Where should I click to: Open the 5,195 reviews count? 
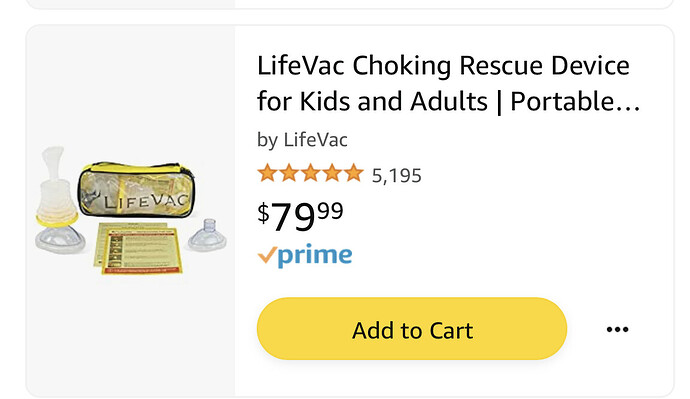pyautogui.click(x=396, y=176)
